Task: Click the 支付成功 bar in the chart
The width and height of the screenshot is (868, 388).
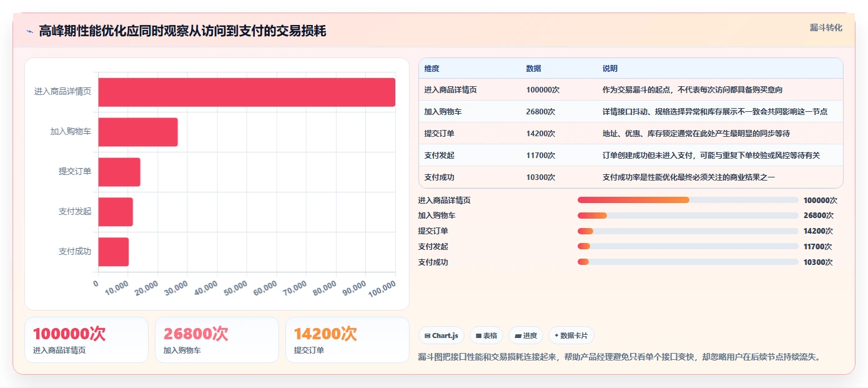Action: pos(113,252)
